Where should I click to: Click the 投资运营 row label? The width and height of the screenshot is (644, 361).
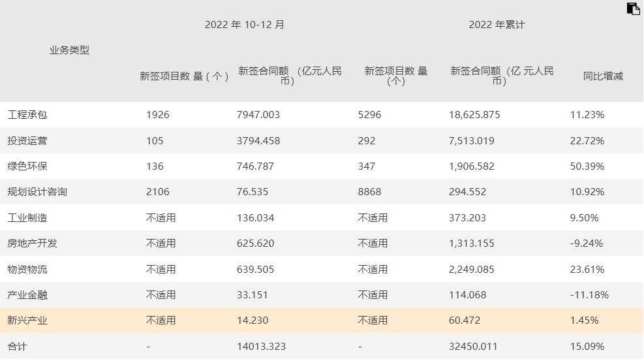coord(27,140)
